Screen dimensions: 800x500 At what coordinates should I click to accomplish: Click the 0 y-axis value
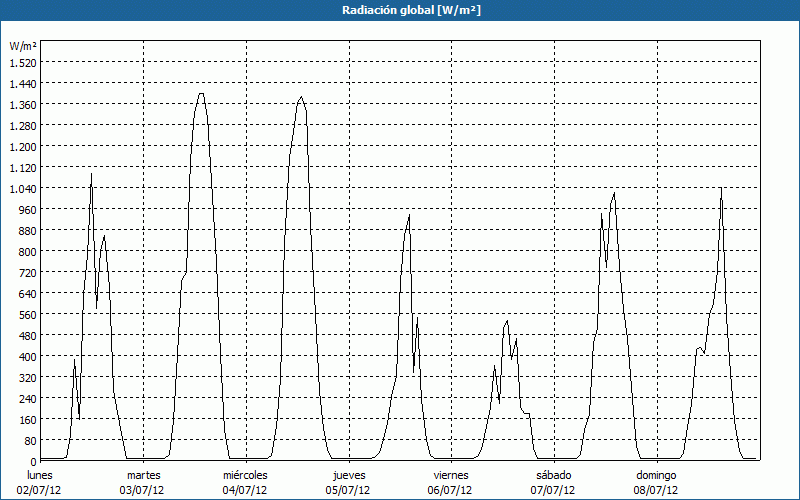(x=33, y=462)
